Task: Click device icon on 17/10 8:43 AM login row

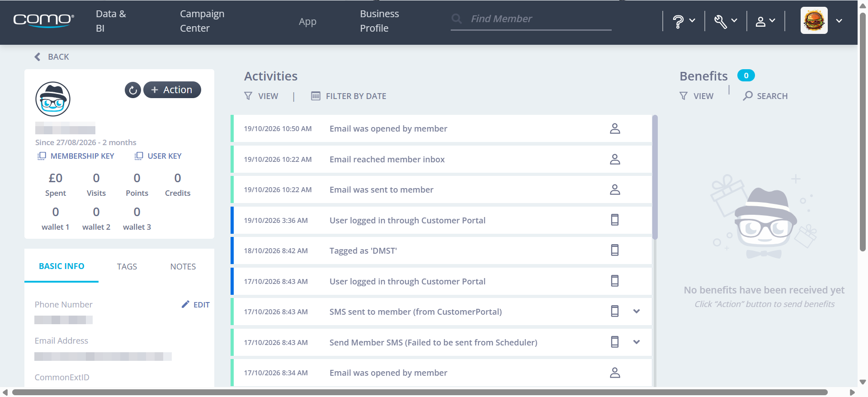Action: [615, 281]
